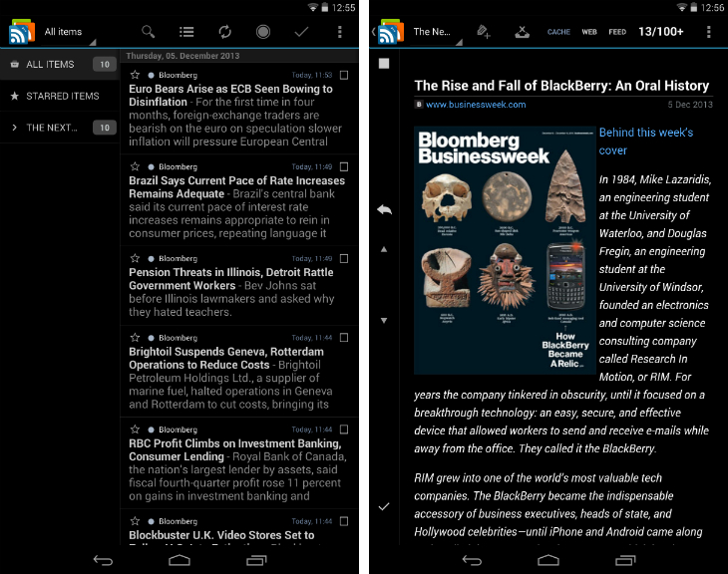The height and width of the screenshot is (574, 728).
Task: Open Pension Threats in Illinois article
Action: 239,286
